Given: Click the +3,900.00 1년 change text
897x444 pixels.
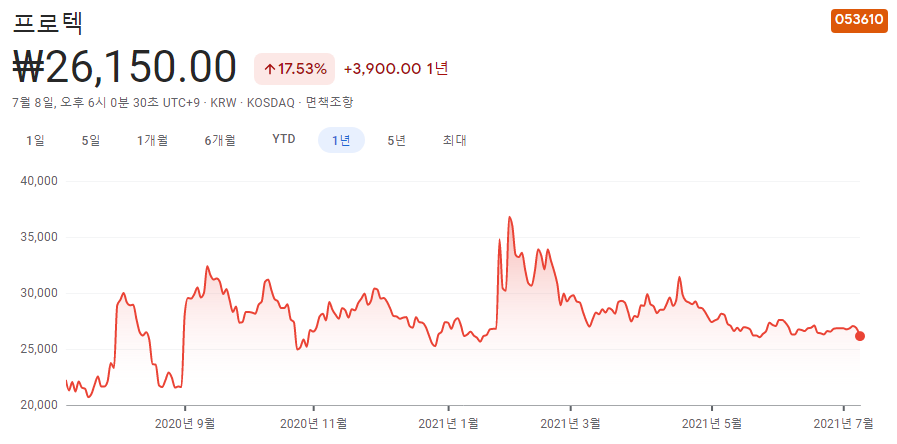Looking at the screenshot, I should pyautogui.click(x=396, y=69).
